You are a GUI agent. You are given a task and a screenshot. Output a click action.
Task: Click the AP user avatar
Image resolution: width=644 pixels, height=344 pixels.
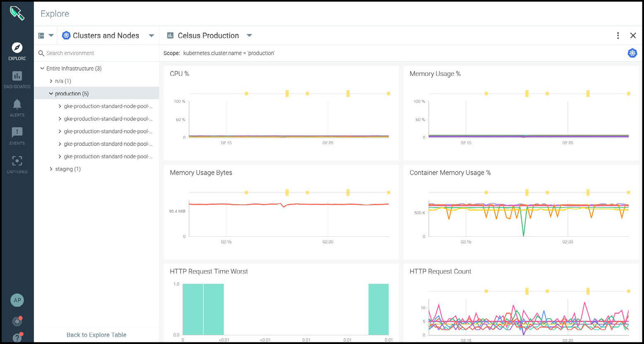click(17, 300)
